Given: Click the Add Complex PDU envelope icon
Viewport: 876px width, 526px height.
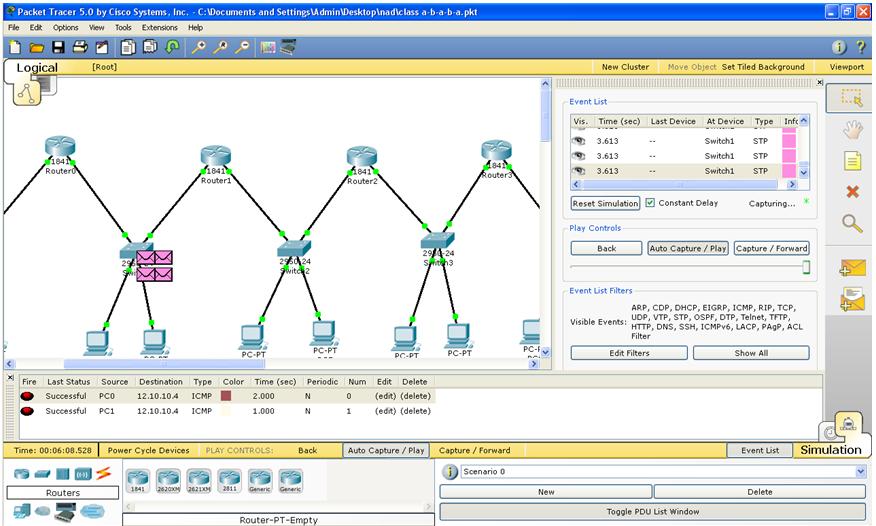Looking at the screenshot, I should point(853,299).
